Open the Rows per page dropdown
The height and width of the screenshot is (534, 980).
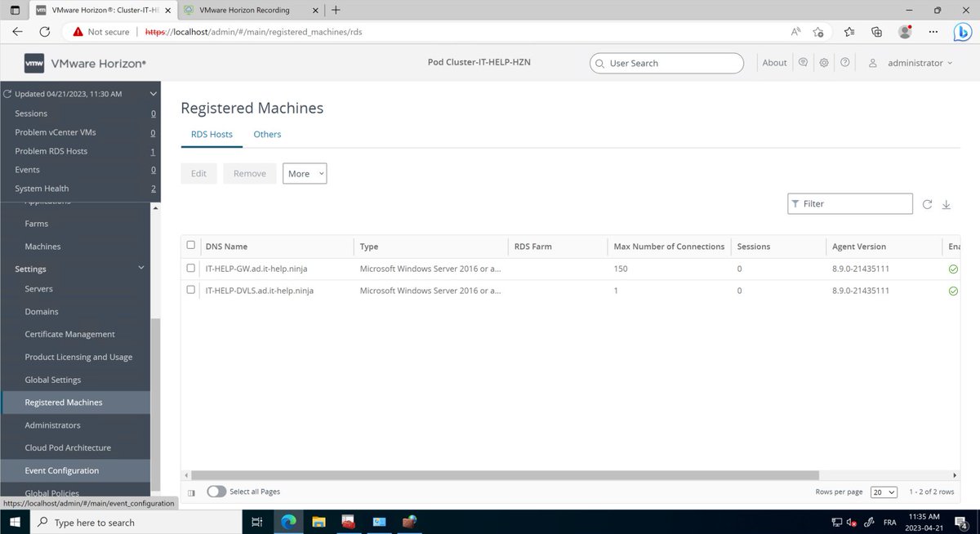pos(884,492)
